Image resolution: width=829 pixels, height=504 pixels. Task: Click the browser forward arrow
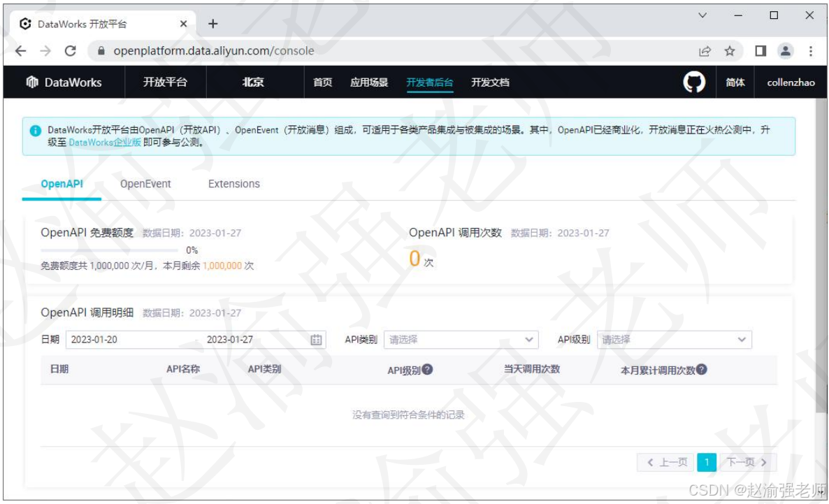tap(45, 51)
